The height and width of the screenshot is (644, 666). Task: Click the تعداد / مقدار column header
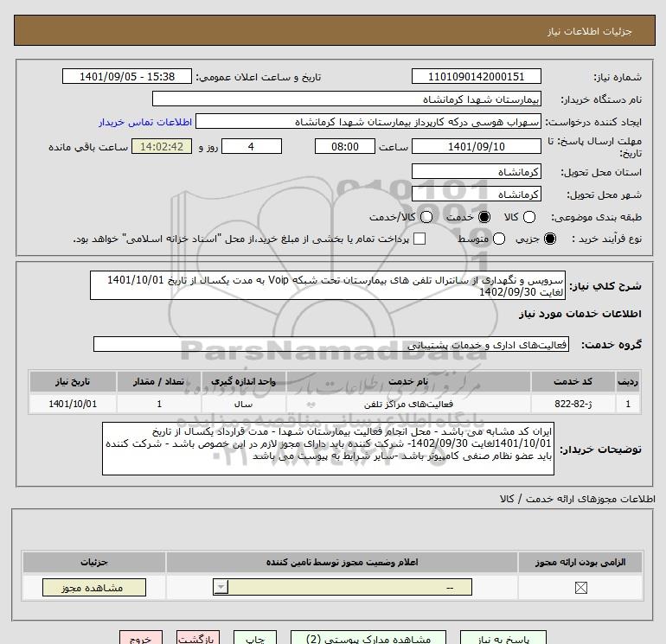[x=159, y=381]
